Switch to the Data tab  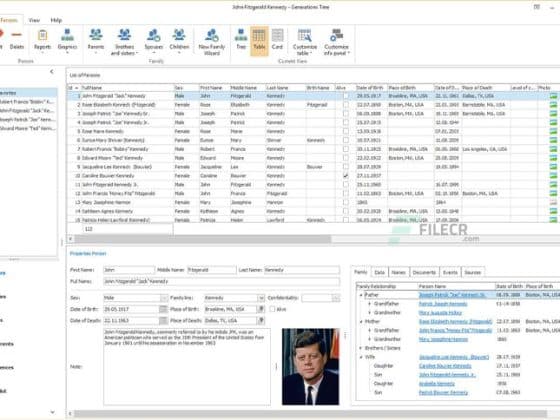pyautogui.click(x=379, y=272)
